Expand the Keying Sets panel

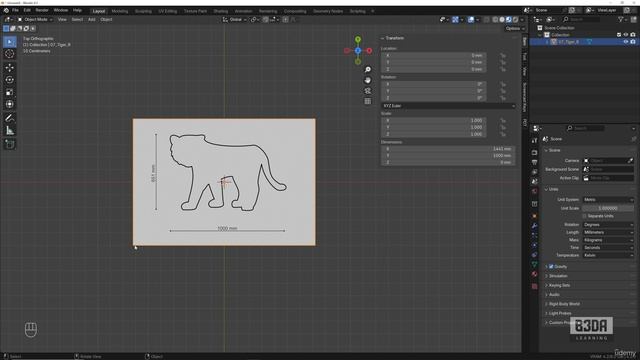(559, 285)
